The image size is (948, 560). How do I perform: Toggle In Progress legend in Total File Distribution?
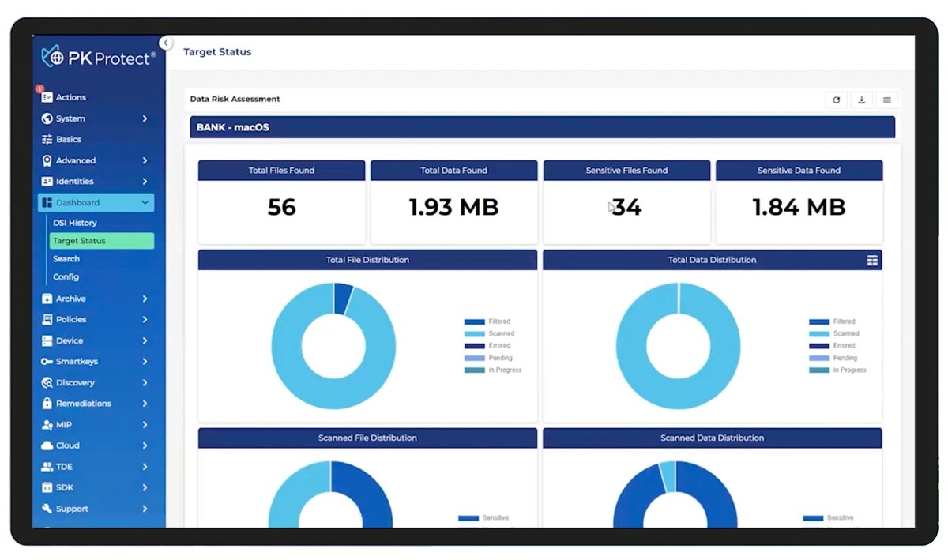[493, 370]
